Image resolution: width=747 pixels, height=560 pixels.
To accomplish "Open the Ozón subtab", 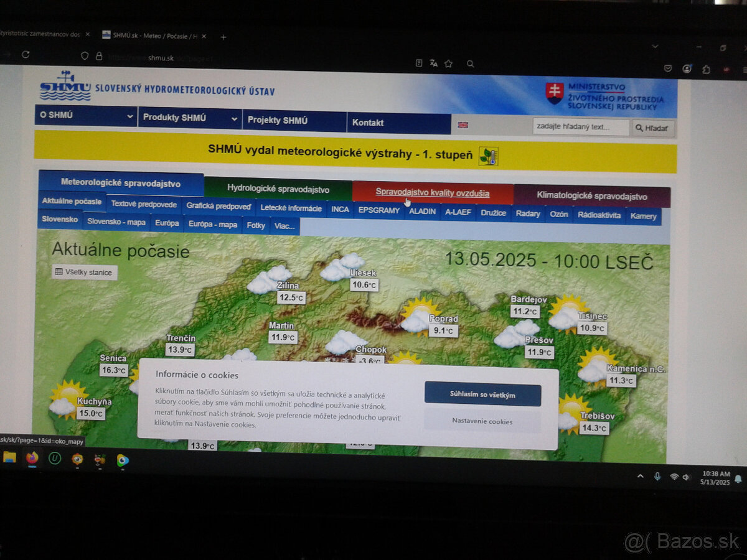I will coord(559,215).
